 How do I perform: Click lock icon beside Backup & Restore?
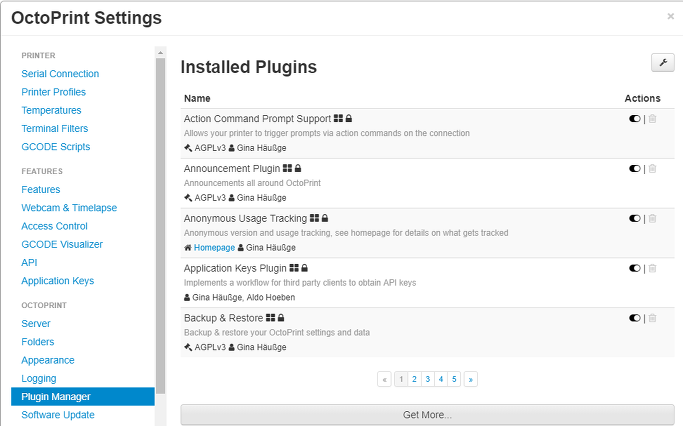click(x=281, y=318)
